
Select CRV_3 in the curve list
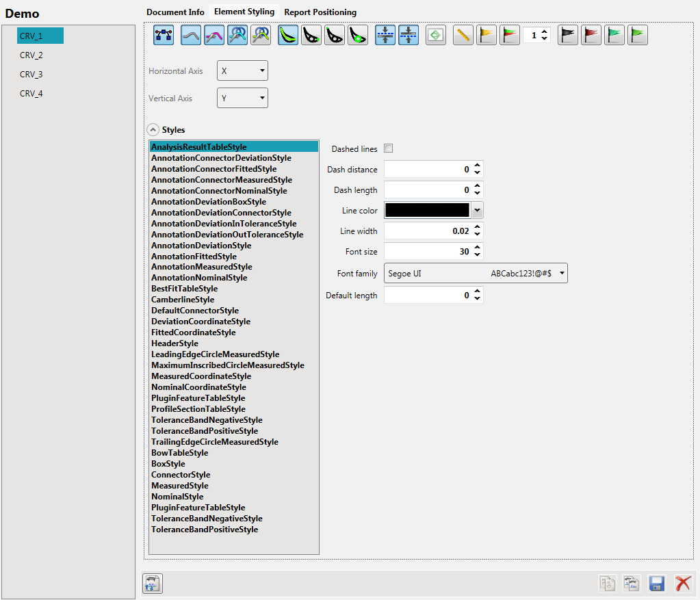coord(31,75)
